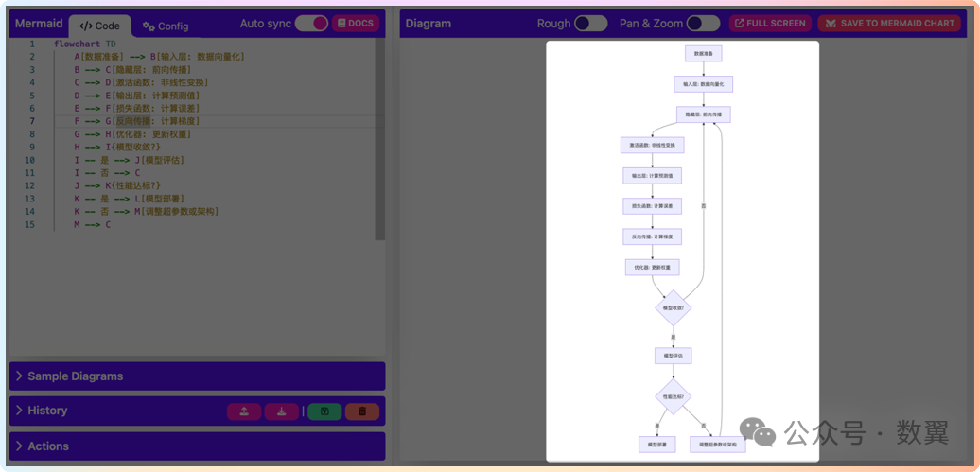
Task: Expand the History section
Action: [47, 411]
